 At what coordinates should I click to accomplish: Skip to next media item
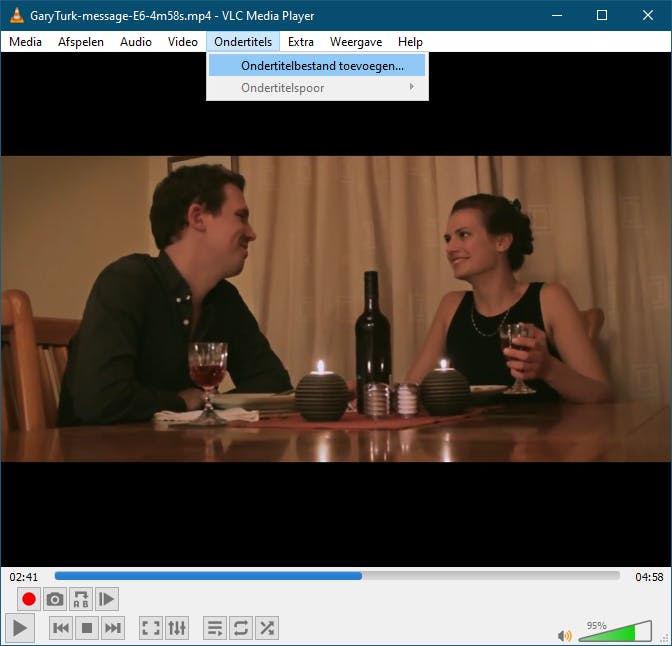[113, 628]
